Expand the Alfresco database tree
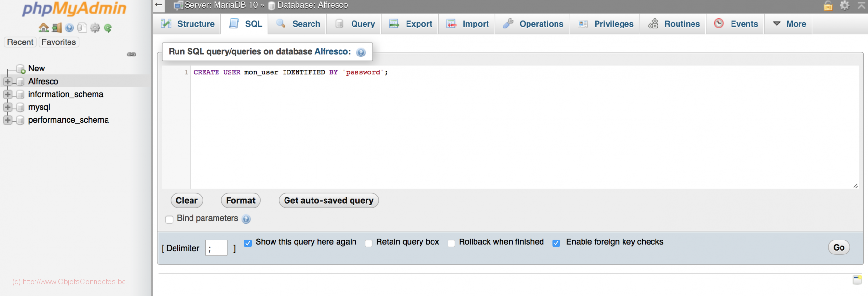868x296 pixels. 7,81
